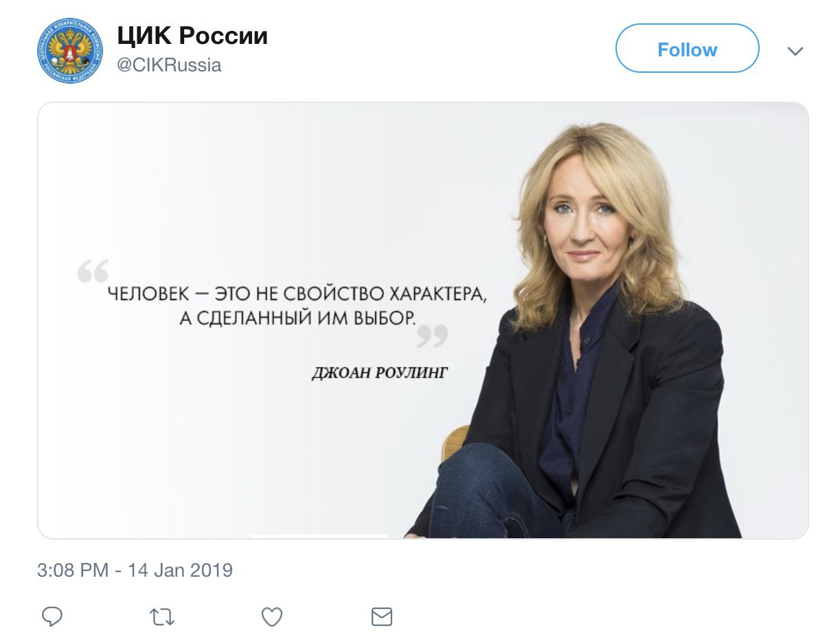Send tweet via the envelope message icon

(382, 617)
